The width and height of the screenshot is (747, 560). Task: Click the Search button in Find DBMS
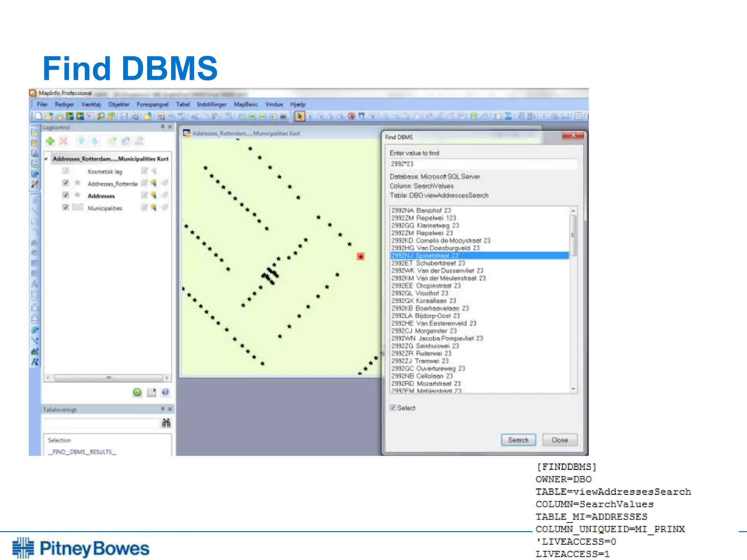518,440
